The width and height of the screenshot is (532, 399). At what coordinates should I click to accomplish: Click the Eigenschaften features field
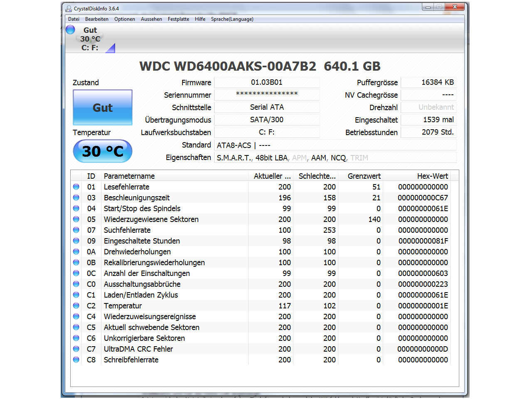pos(335,158)
